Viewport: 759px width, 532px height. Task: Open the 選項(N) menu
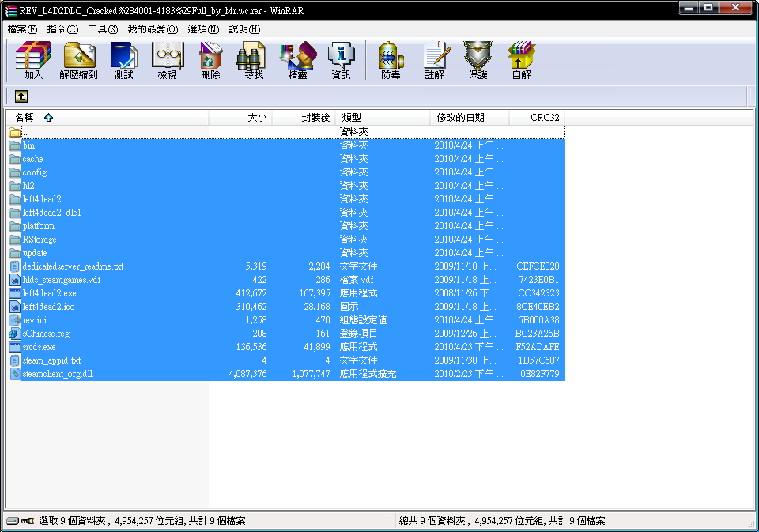(203, 29)
